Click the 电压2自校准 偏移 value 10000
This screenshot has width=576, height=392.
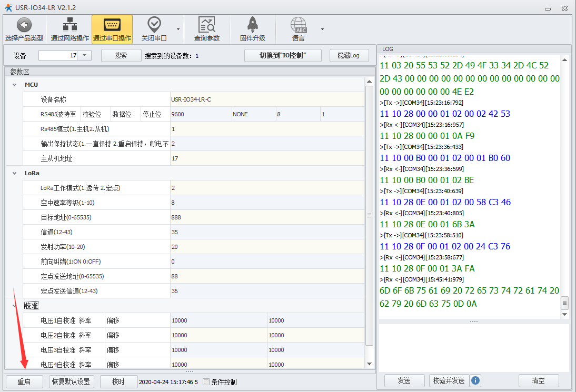coord(316,335)
